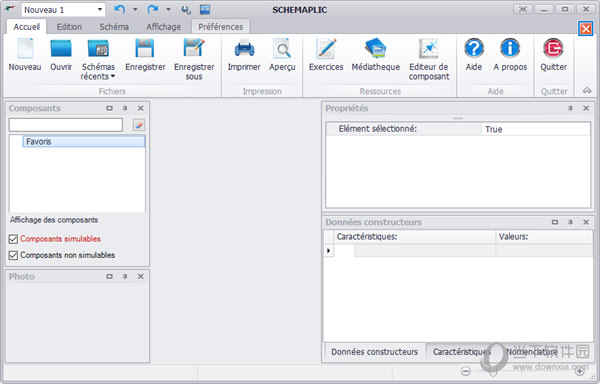The image size is (600, 384).
Task: Close the Composants panel
Action: (x=140, y=108)
